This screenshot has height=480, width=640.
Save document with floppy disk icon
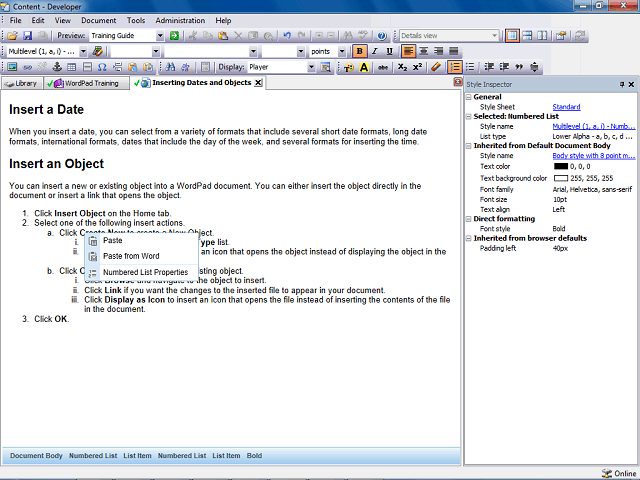click(x=27, y=36)
